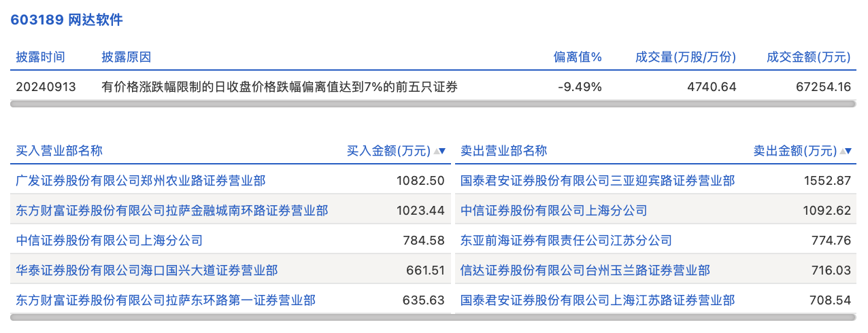Image resolution: width=868 pixels, height=333 pixels.
Task: Click the horizontal scrollbar under the disclosure table
Action: point(433,104)
